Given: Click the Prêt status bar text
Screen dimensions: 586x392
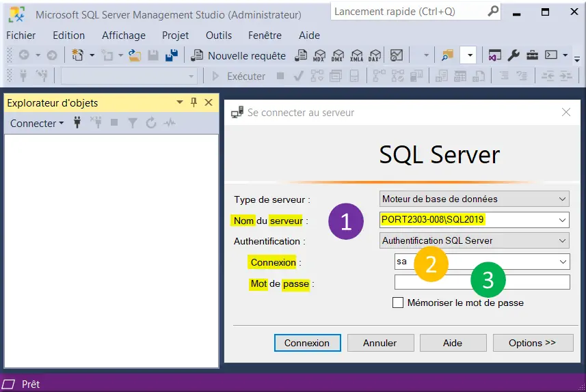Looking at the screenshot, I should (31, 384).
